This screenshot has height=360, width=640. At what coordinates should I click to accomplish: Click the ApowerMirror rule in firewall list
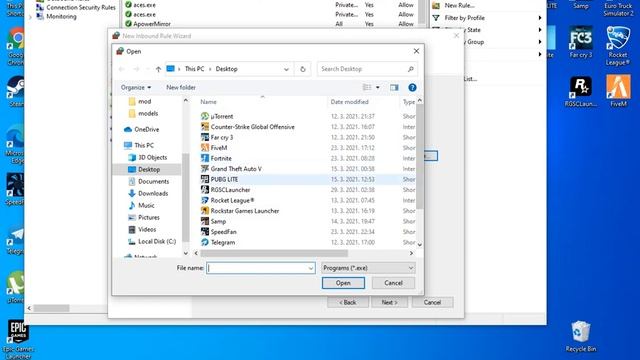pyautogui.click(x=148, y=24)
